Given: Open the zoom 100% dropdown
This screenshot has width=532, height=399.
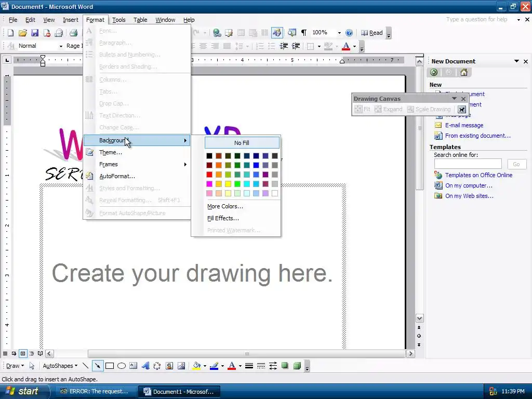Looking at the screenshot, I should pos(339,33).
